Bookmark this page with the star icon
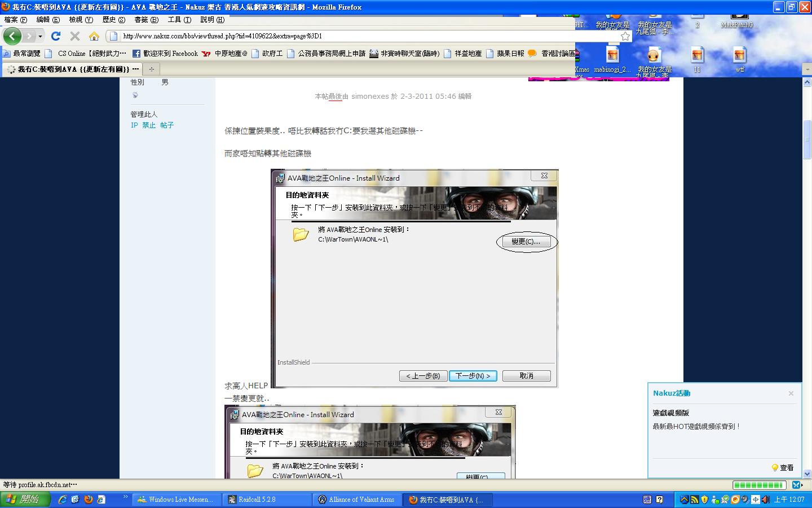The image size is (812, 508). 625,36
